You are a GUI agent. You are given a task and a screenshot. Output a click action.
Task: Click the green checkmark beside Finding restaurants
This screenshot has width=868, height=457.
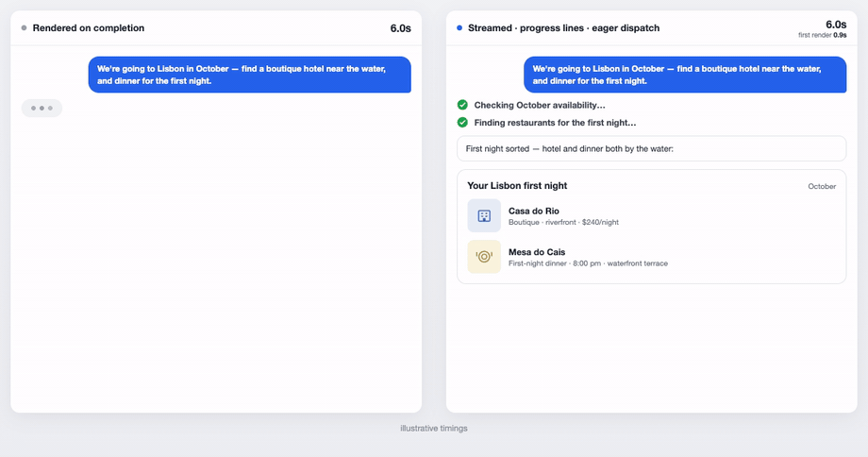pyautogui.click(x=462, y=123)
